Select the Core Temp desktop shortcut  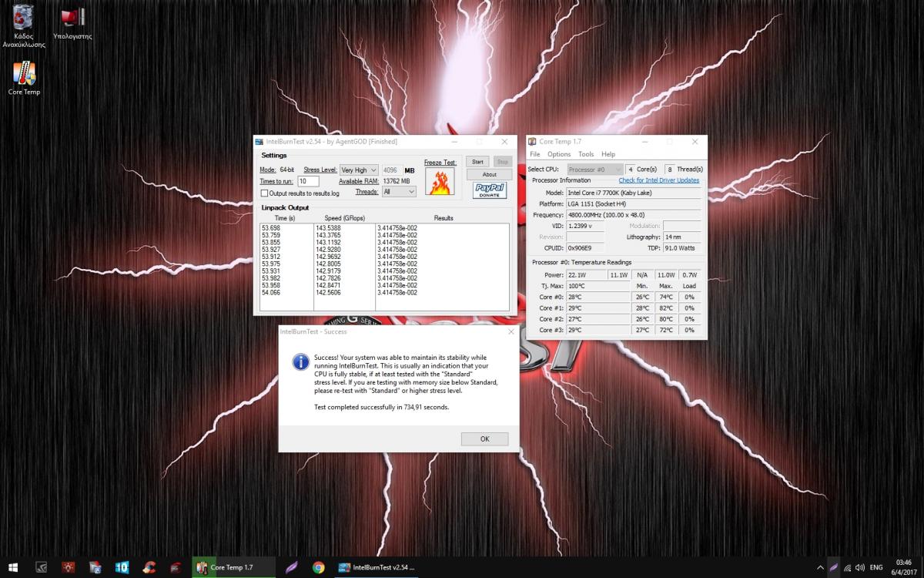coord(24,79)
